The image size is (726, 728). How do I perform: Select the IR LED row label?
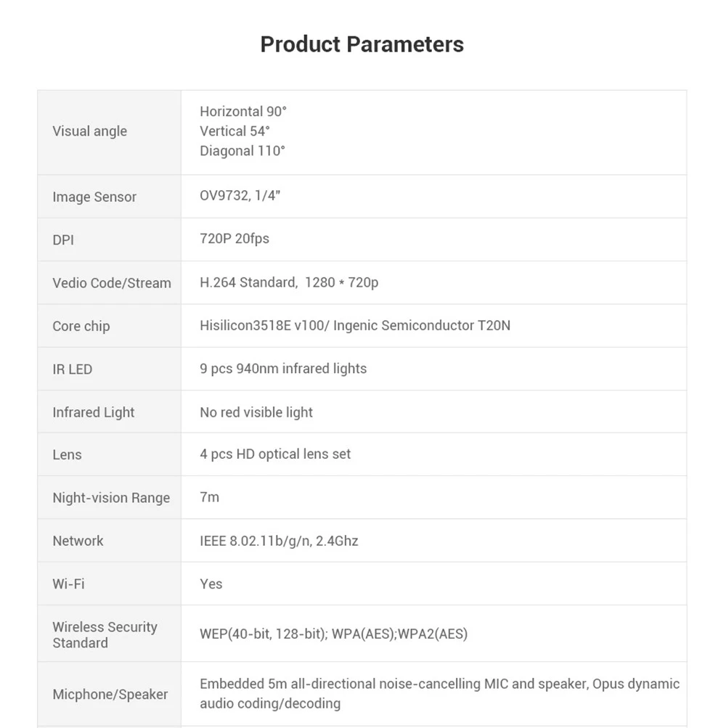73,369
